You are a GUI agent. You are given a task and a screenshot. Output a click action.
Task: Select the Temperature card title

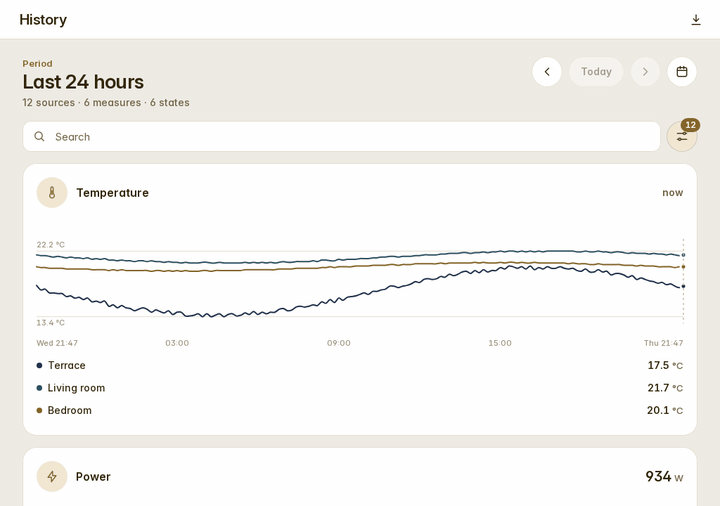click(x=112, y=193)
